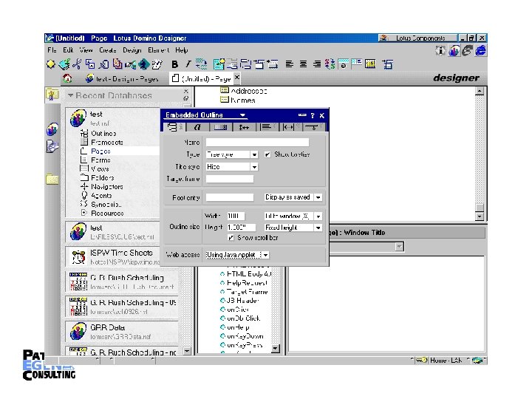Click the Name input field
Viewport: 532px width, 399px height.
click(257, 142)
